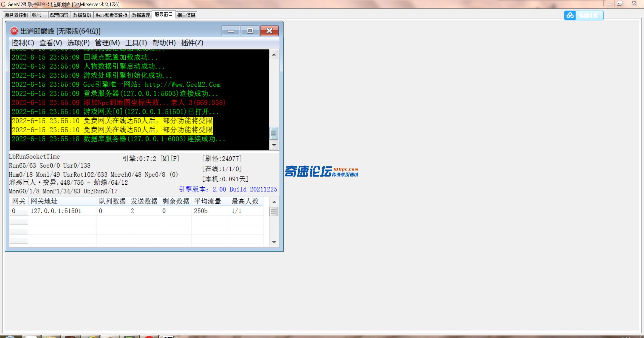The height and width of the screenshot is (338, 644).
Task: Switch to the 帐号 tab
Action: click(x=39, y=15)
